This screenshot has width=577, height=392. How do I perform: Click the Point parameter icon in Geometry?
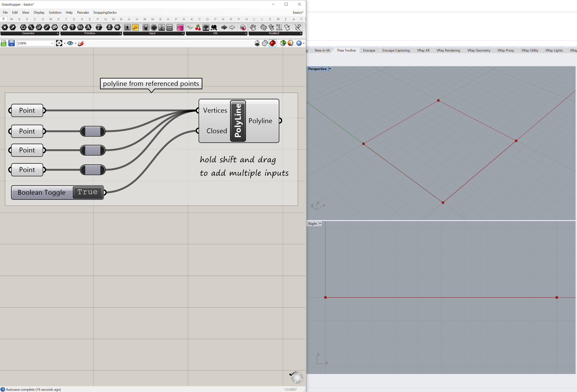point(5,27)
